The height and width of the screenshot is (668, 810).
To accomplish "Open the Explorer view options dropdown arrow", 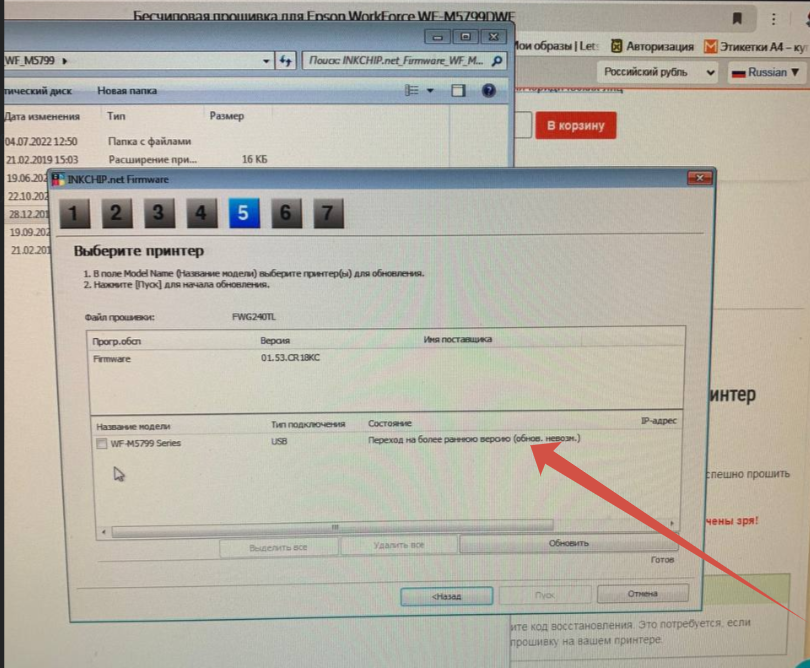I will [x=431, y=91].
